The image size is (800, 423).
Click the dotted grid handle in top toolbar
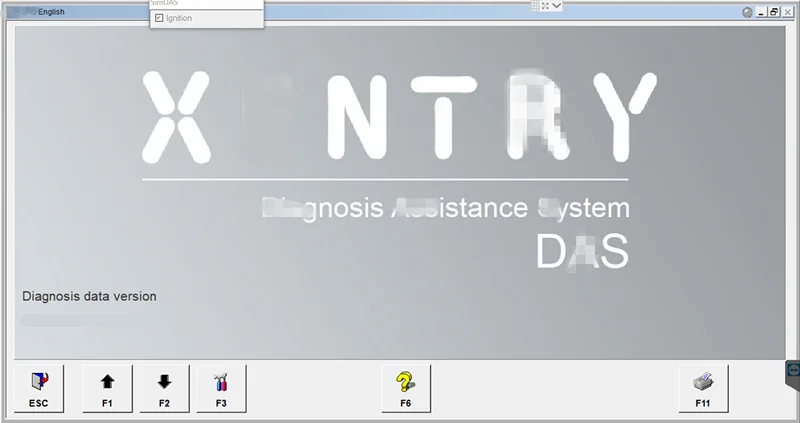point(535,6)
